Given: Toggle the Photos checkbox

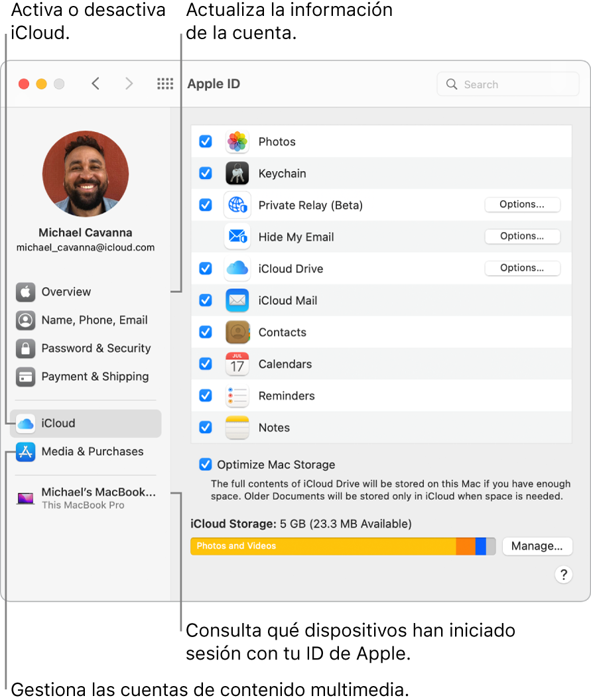Looking at the screenshot, I should pyautogui.click(x=206, y=141).
